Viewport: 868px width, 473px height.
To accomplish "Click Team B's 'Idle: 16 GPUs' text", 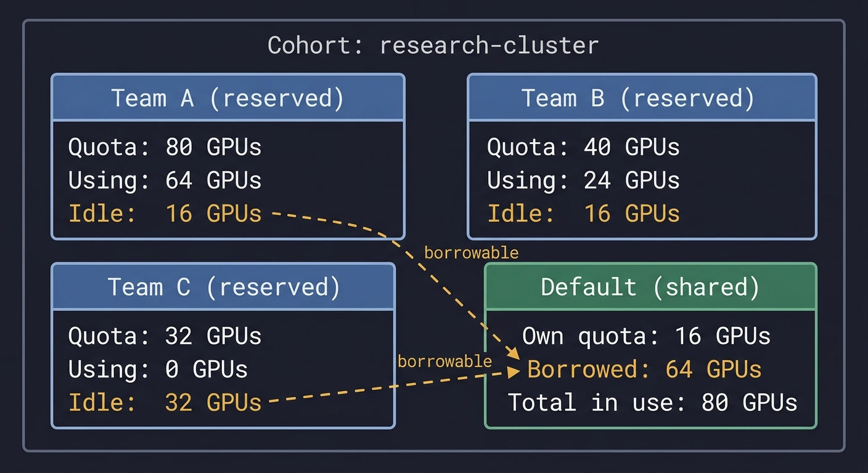I will (583, 214).
